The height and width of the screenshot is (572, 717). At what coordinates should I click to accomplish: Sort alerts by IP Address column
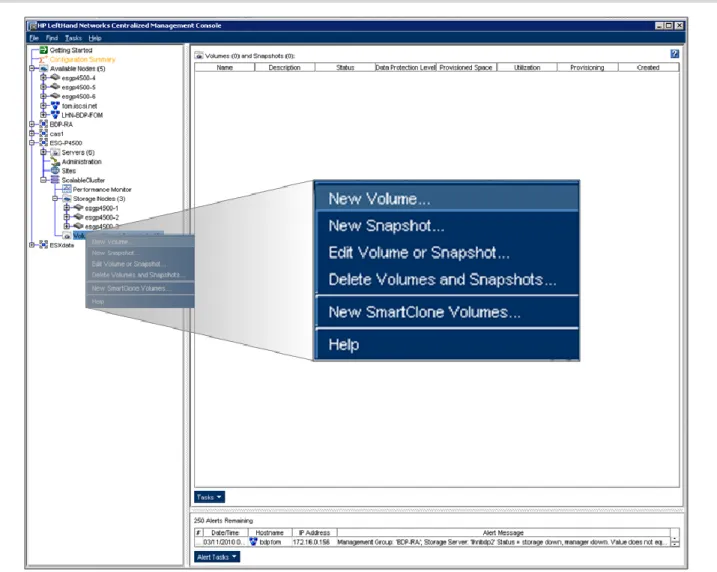[x=314, y=533]
